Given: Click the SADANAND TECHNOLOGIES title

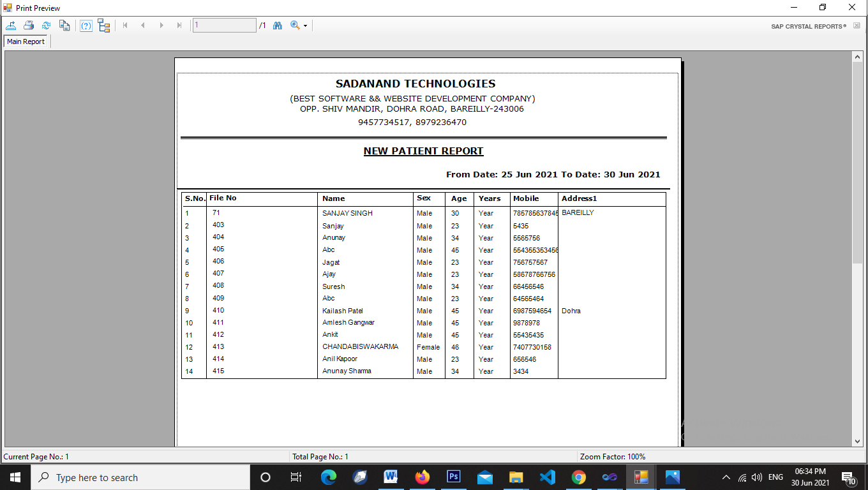Looking at the screenshot, I should tap(415, 84).
